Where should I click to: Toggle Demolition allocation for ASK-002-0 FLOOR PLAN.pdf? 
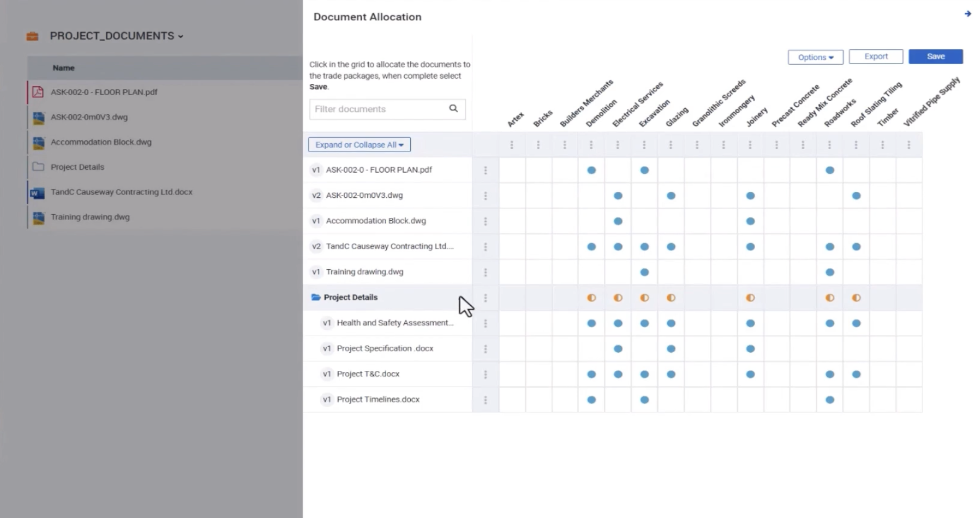point(591,170)
